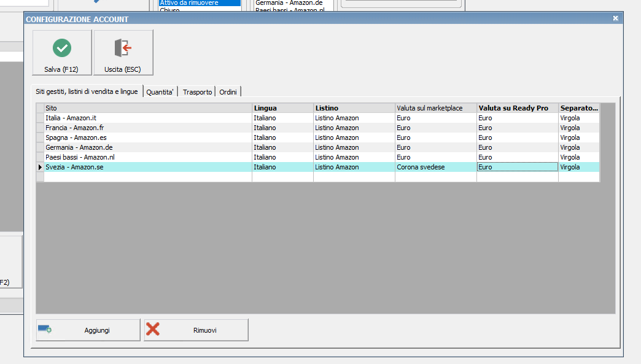Click the exit door Uscita icon
Viewport: 641px width, 364px height.
pyautogui.click(x=123, y=48)
